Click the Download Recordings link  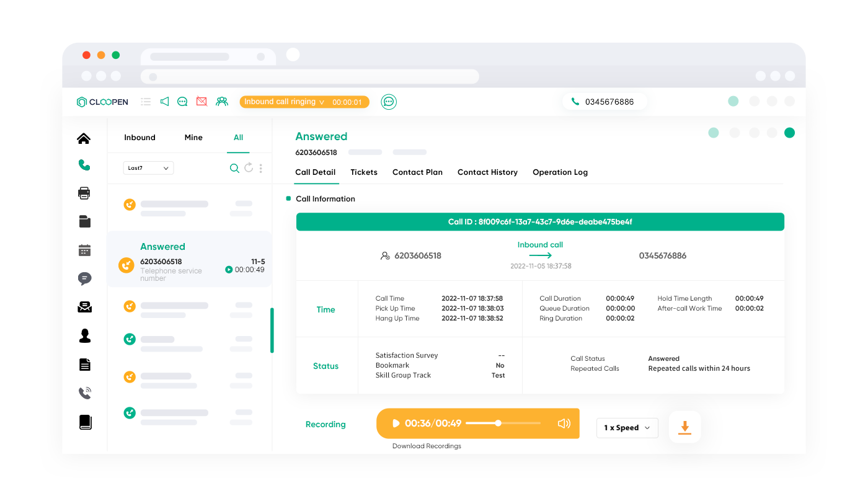tap(427, 446)
